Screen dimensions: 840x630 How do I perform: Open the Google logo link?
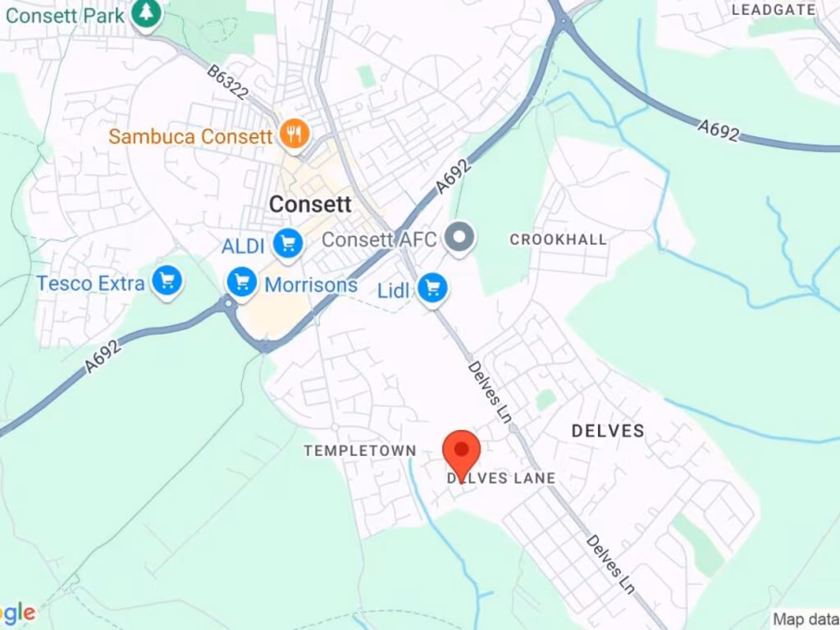pyautogui.click(x=16, y=612)
